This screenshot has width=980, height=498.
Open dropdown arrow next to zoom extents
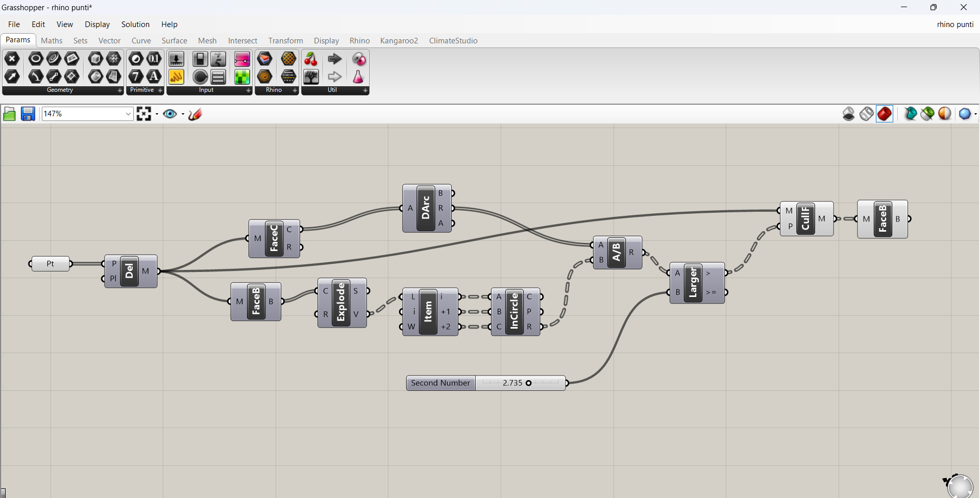click(157, 114)
